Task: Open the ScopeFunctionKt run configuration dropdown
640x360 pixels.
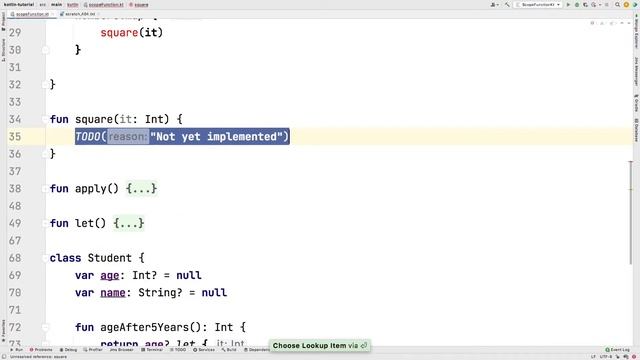Action: click(538, 4)
